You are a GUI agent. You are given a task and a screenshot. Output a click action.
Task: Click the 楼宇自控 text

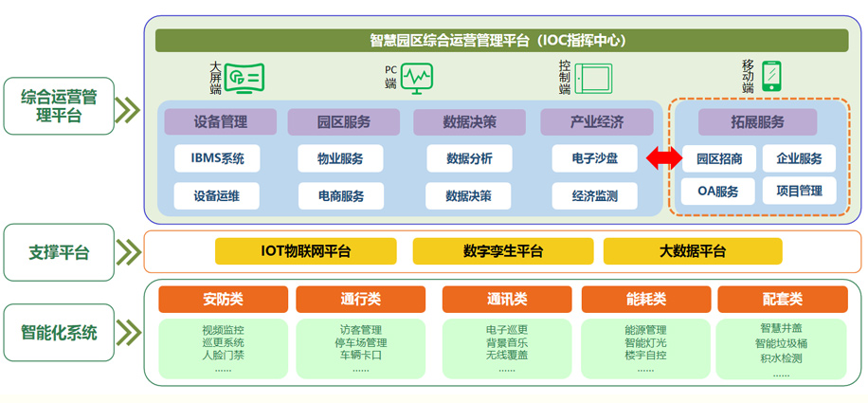tap(645, 355)
